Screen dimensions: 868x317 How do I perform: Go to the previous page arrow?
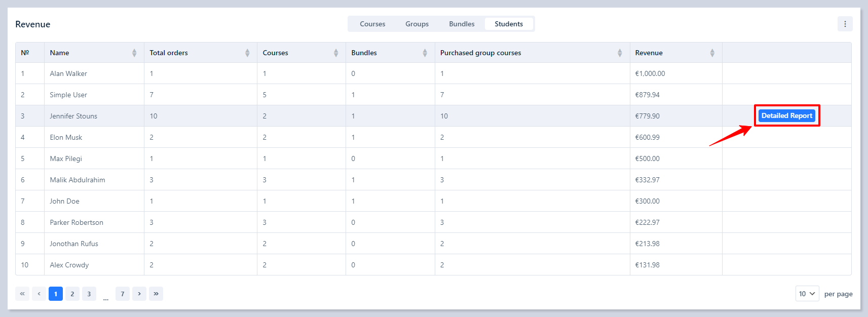pyautogui.click(x=39, y=294)
